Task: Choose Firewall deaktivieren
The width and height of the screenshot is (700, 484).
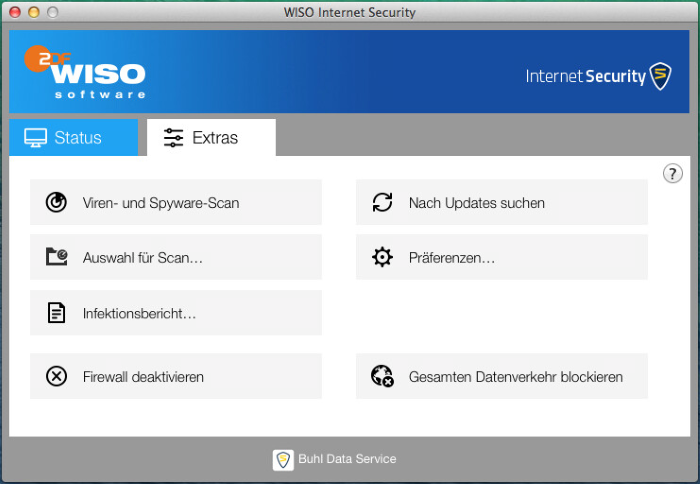Action: click(176, 376)
